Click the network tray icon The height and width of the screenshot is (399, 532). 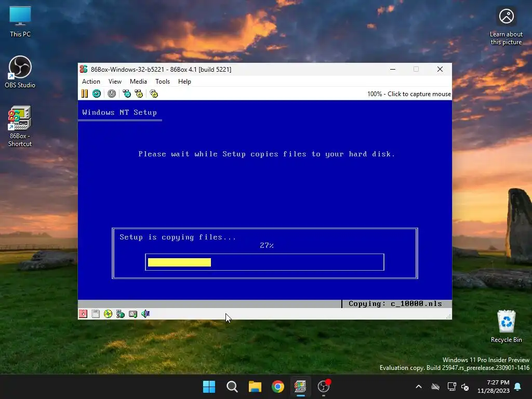451,387
